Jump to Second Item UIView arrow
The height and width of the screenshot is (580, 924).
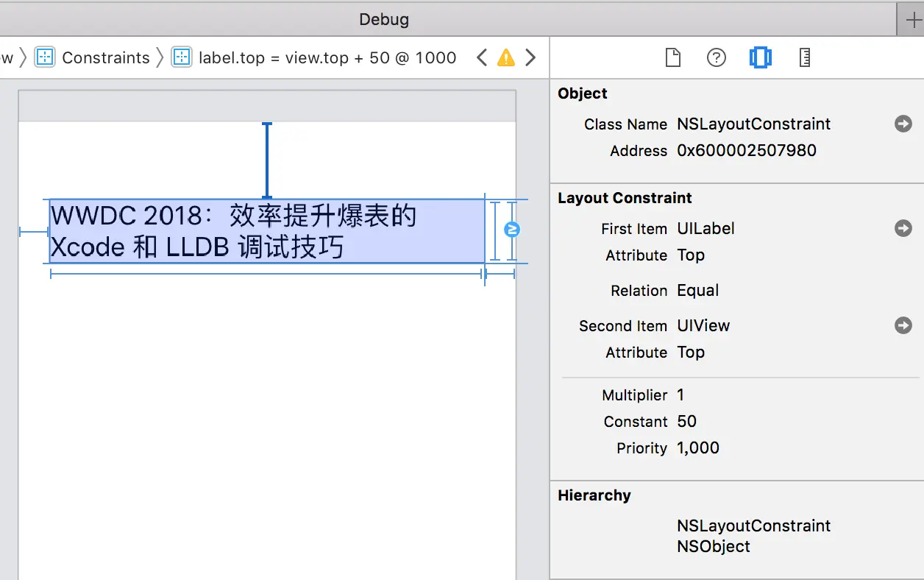(903, 325)
